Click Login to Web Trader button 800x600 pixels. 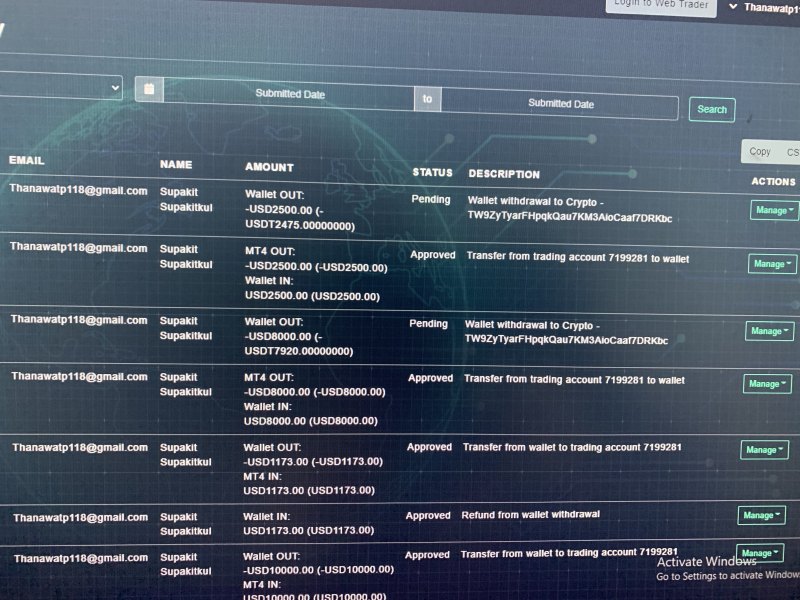(x=661, y=6)
